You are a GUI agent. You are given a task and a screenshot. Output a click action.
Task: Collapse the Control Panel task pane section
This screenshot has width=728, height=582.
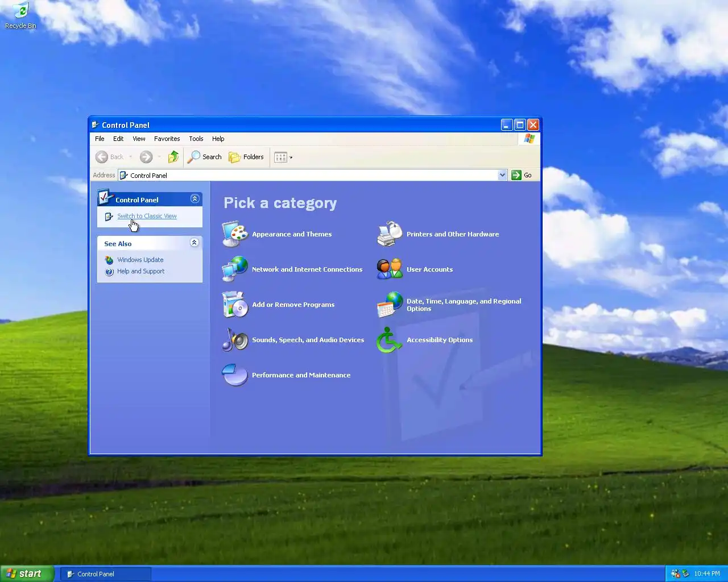point(195,199)
